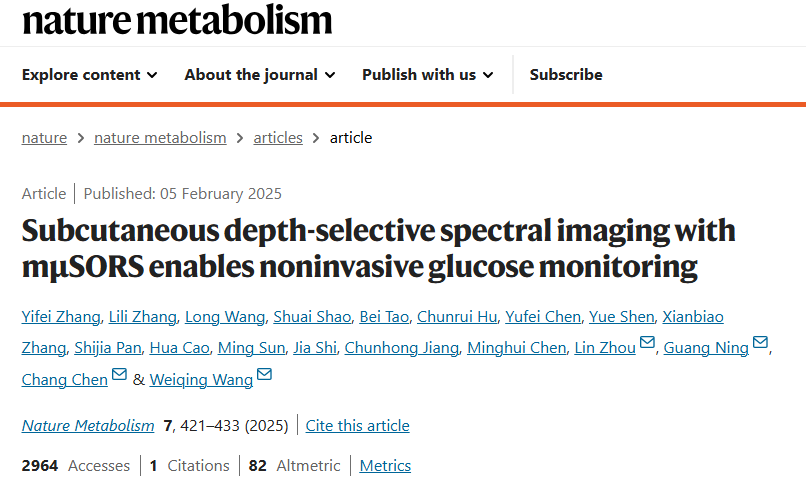This screenshot has height=489, width=806.
Task: Navigate to the articles breadcrumb
Action: tap(278, 138)
